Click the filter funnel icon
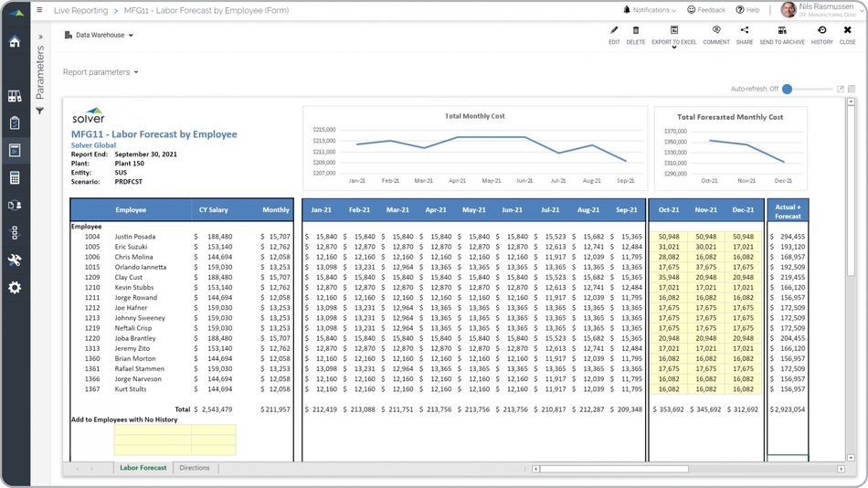The height and width of the screenshot is (488, 868). pos(40,111)
